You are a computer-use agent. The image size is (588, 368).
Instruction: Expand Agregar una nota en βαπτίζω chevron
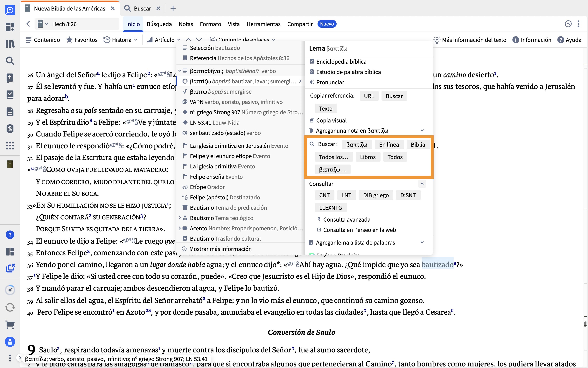click(422, 130)
